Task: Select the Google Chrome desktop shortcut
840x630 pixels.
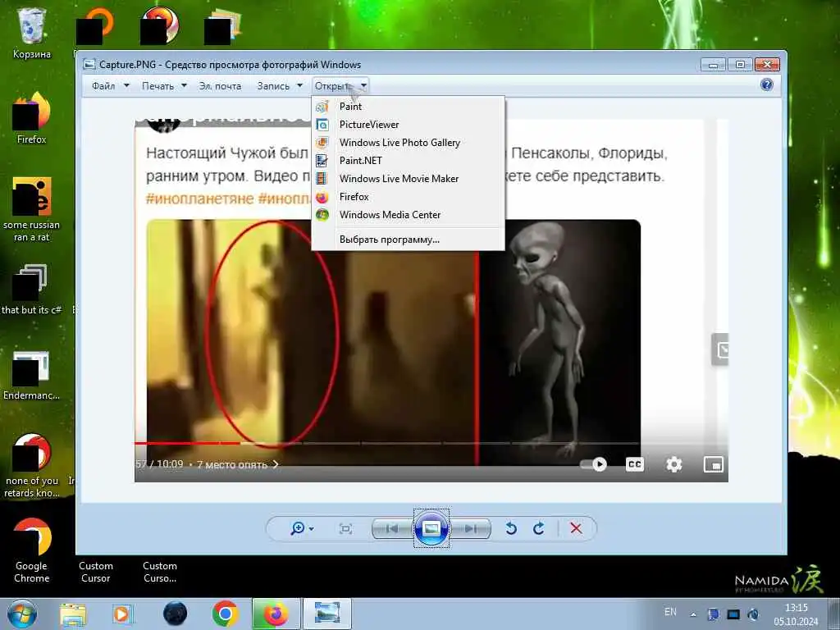Action: pos(32,550)
